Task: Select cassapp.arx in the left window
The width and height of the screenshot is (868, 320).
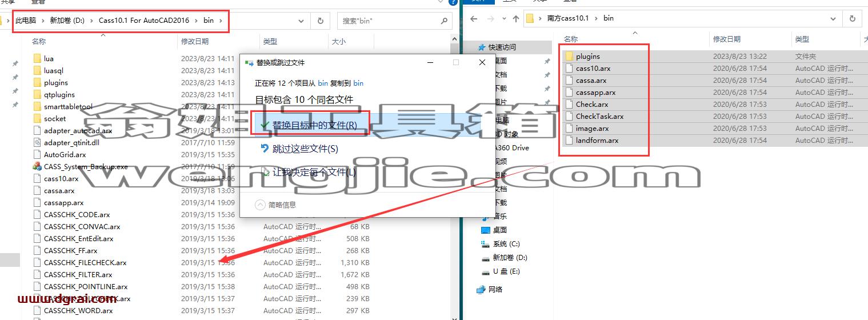Action: pos(63,203)
